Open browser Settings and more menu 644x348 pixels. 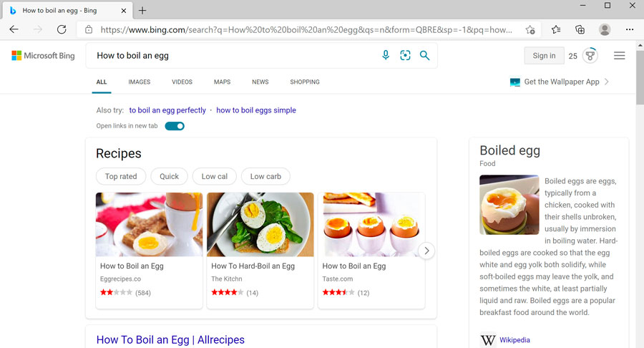point(630,29)
